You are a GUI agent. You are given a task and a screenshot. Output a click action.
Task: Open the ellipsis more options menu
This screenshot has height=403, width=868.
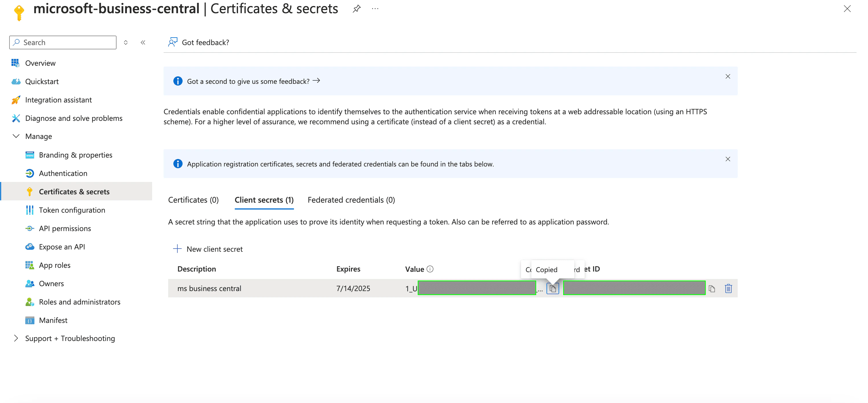point(375,9)
